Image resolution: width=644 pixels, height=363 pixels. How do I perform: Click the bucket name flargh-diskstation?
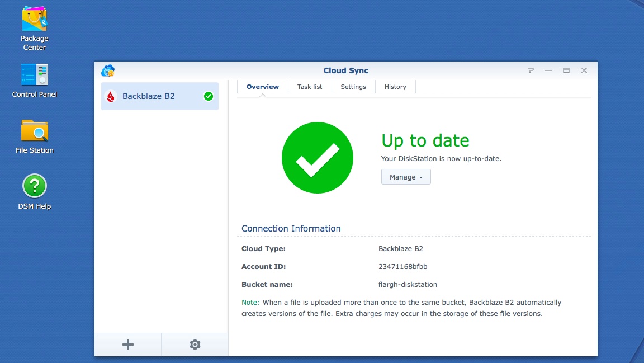408,285
